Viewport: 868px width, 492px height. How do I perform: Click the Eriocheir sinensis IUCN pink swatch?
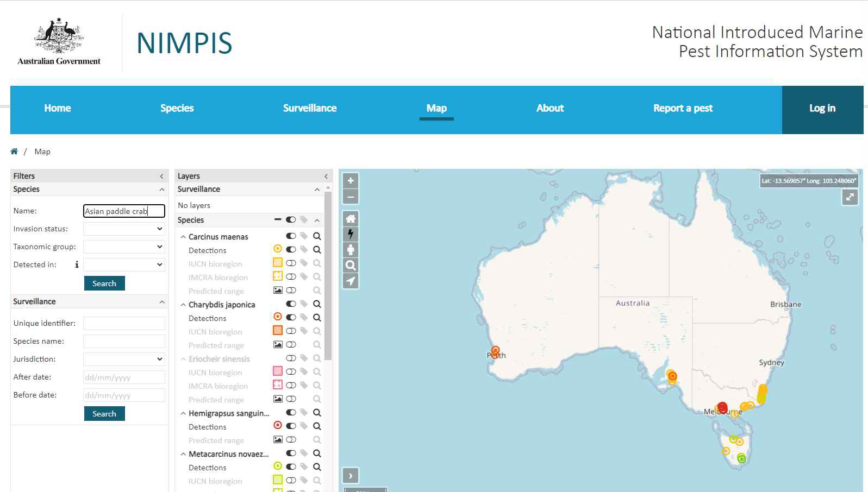pyautogui.click(x=278, y=371)
